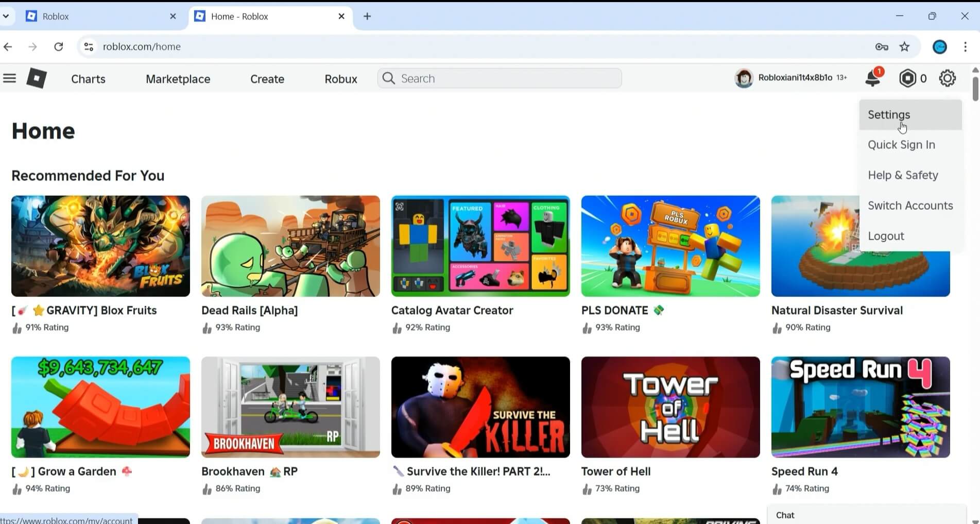980x524 pixels.
Task: Select Switch Accounts
Action: pos(910,206)
